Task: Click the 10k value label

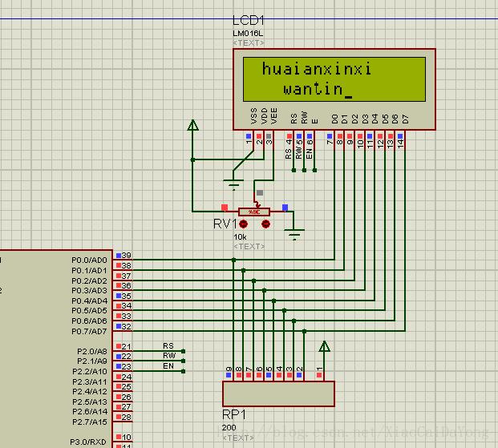Action: click(x=240, y=237)
